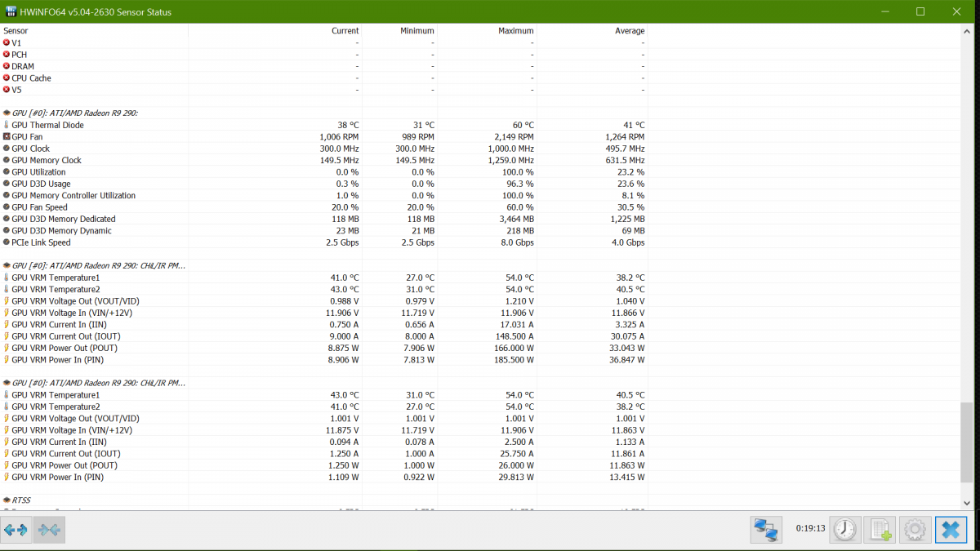Click the red X icon beside CPU Cache
980x551 pixels.
7,78
